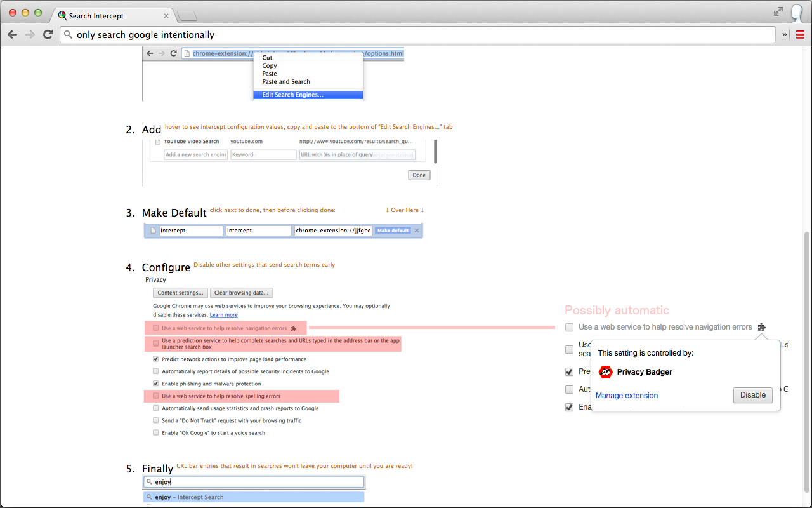The height and width of the screenshot is (508, 812).
Task: Click the '↓ Over Here ↓' text
Action: [405, 210]
